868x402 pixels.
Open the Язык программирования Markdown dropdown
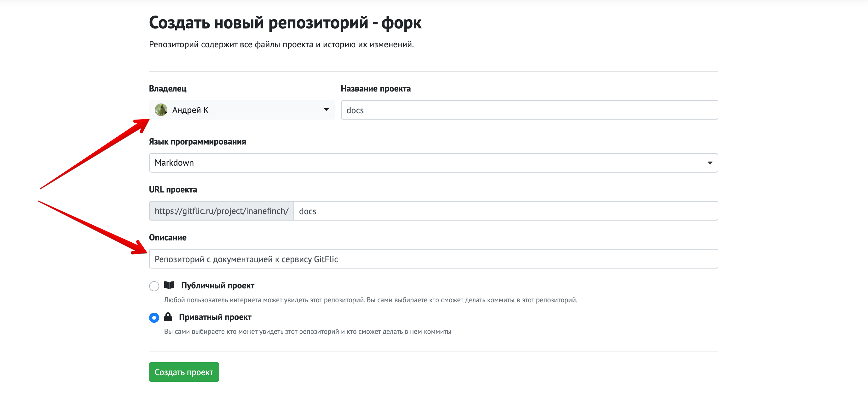click(x=433, y=163)
